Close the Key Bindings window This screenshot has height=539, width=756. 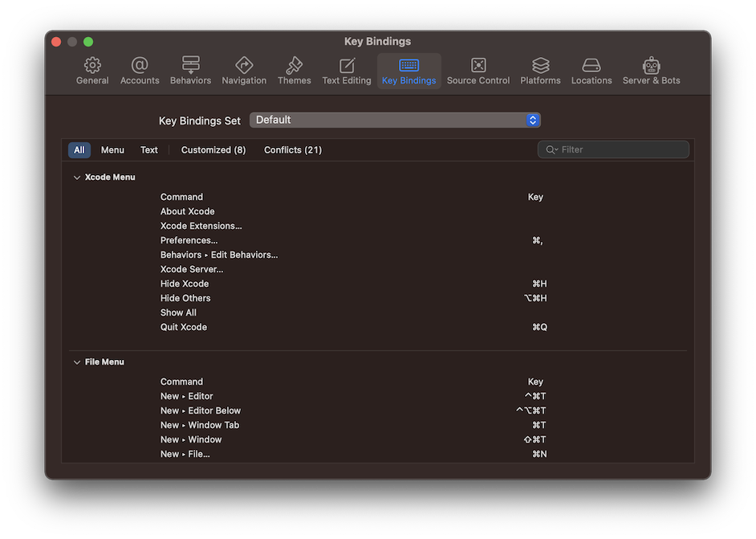click(x=56, y=42)
